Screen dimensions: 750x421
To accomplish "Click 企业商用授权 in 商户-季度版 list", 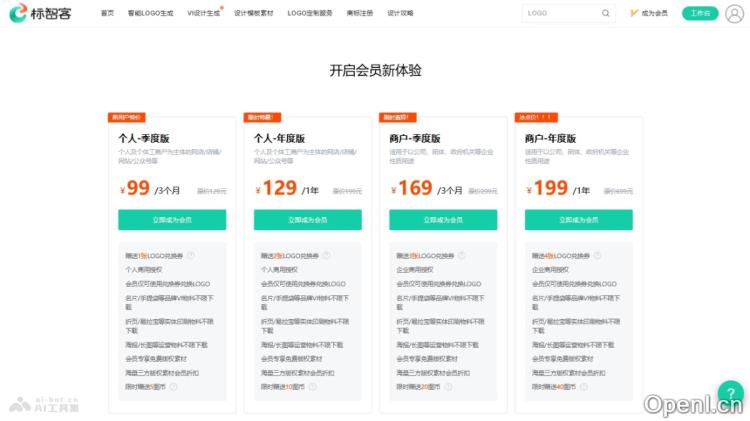I will coord(415,270).
